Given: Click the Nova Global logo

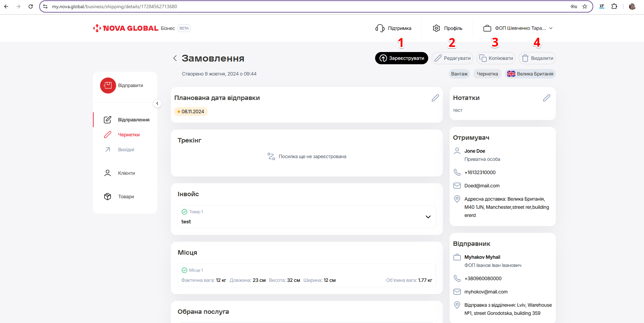Looking at the screenshot, I should click(126, 28).
